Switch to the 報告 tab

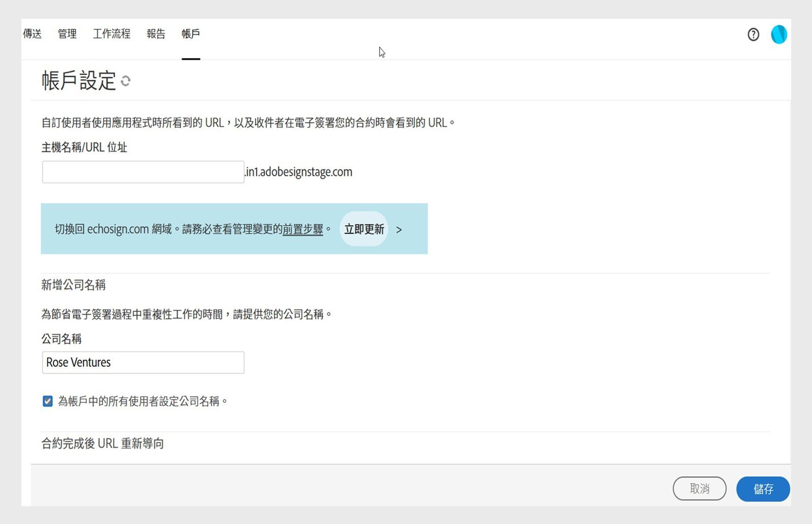tap(156, 34)
